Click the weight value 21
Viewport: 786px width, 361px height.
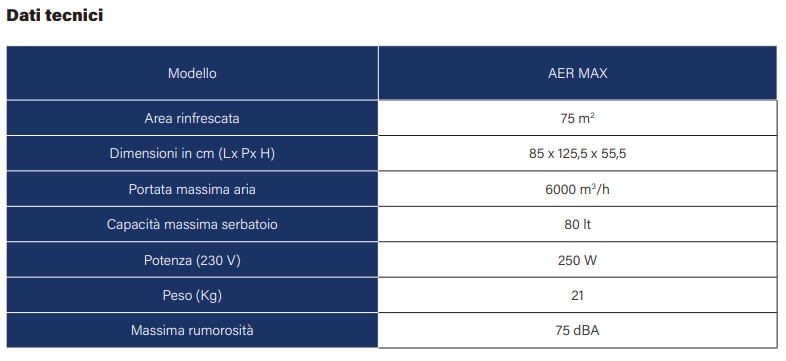click(577, 296)
